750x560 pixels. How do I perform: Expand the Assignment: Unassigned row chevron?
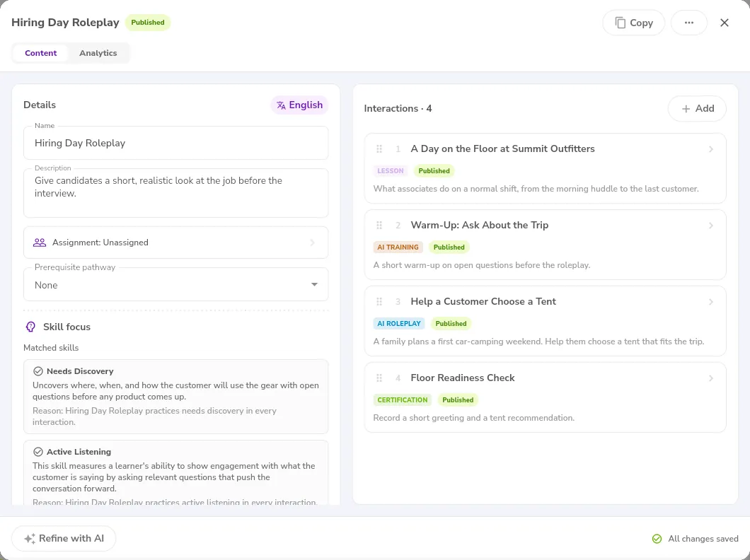[x=312, y=243]
